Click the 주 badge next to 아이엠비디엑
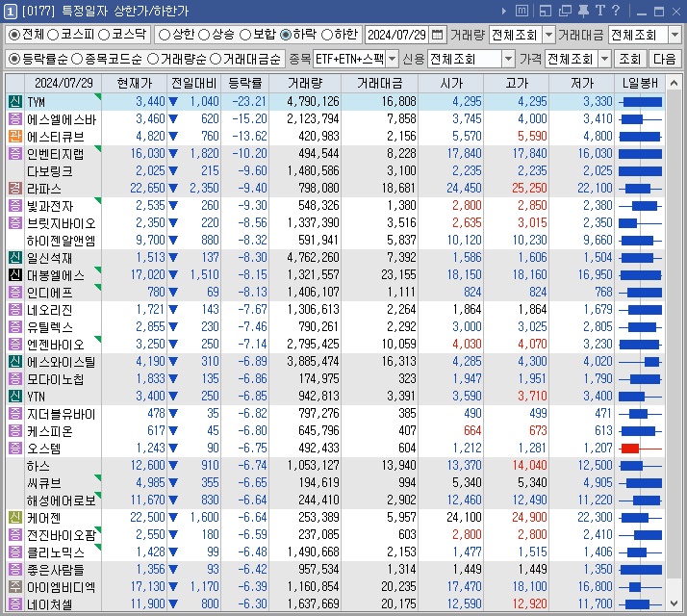This screenshot has height=616, width=687. tap(15, 586)
